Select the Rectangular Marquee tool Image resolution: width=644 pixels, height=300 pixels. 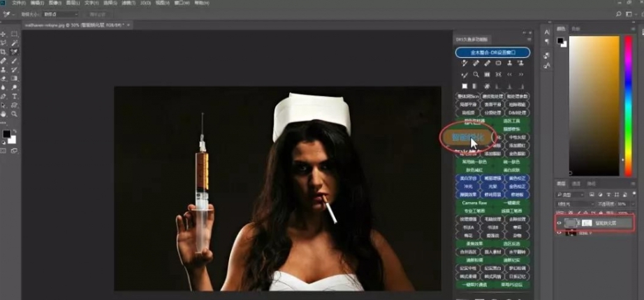coord(15,33)
